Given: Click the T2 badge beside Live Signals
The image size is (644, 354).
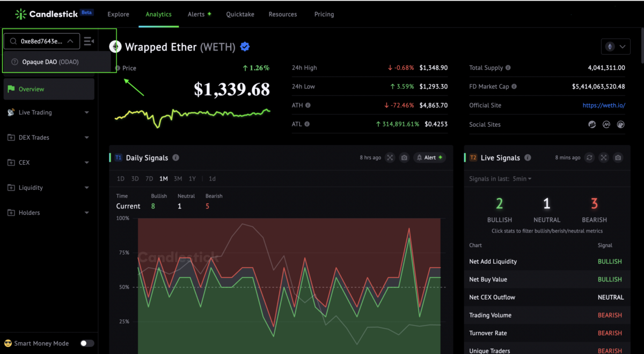Looking at the screenshot, I should (x=473, y=158).
